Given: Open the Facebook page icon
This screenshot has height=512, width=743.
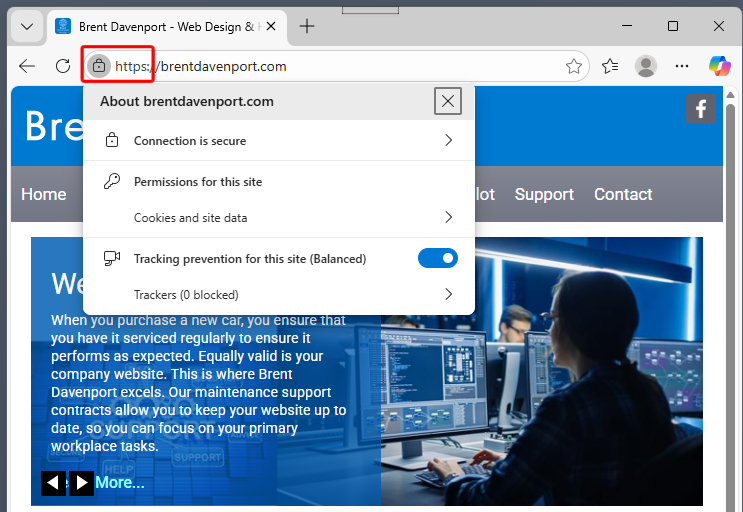Looking at the screenshot, I should [700, 108].
